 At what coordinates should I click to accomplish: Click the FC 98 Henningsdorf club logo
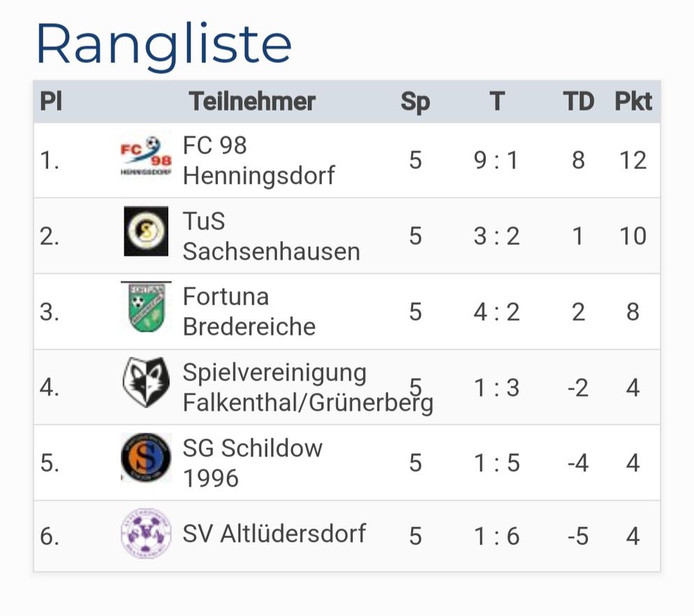click(x=146, y=156)
